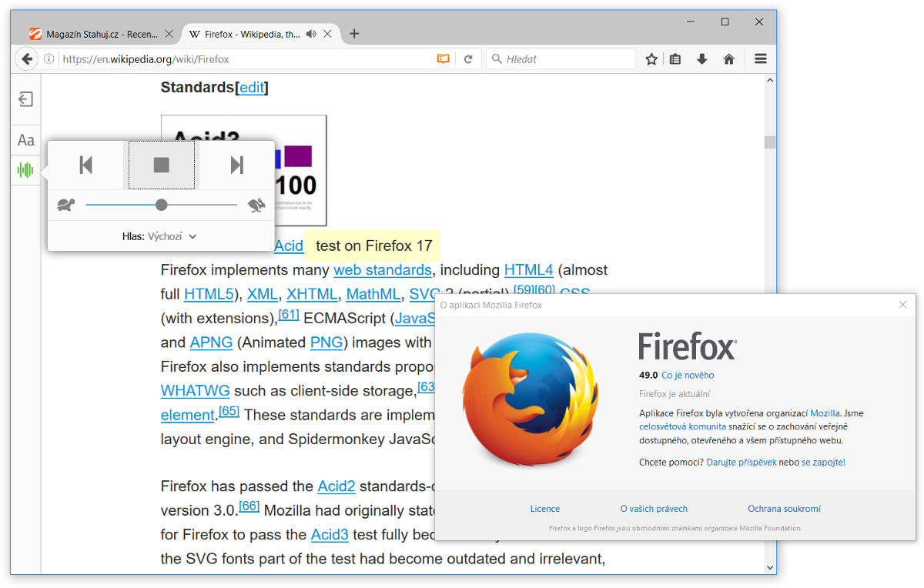Click the edit link beside Standards
924x588 pixels.
252,88
